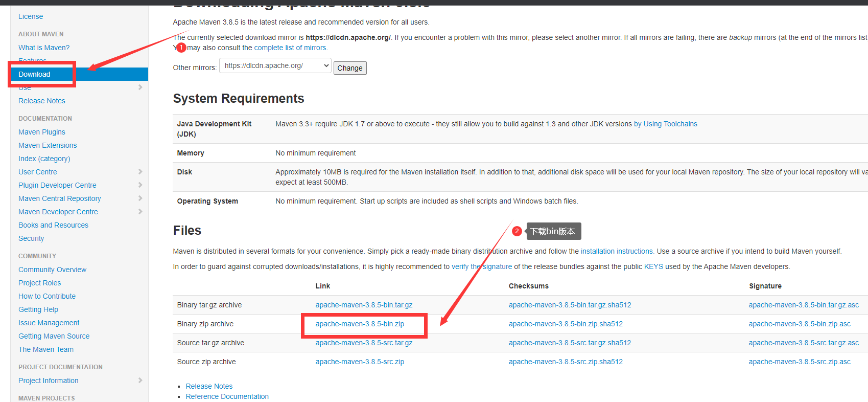Open Community Overview link
This screenshot has height=402, width=868.
52,270
